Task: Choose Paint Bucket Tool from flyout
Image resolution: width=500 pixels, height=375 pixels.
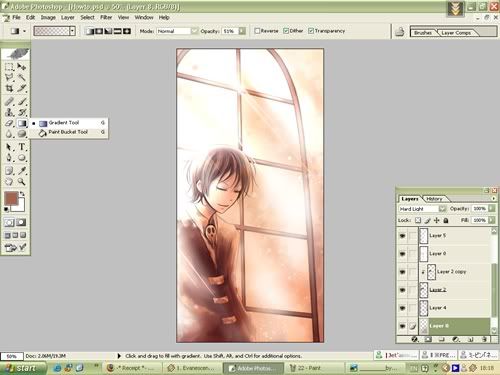Action: (68, 132)
